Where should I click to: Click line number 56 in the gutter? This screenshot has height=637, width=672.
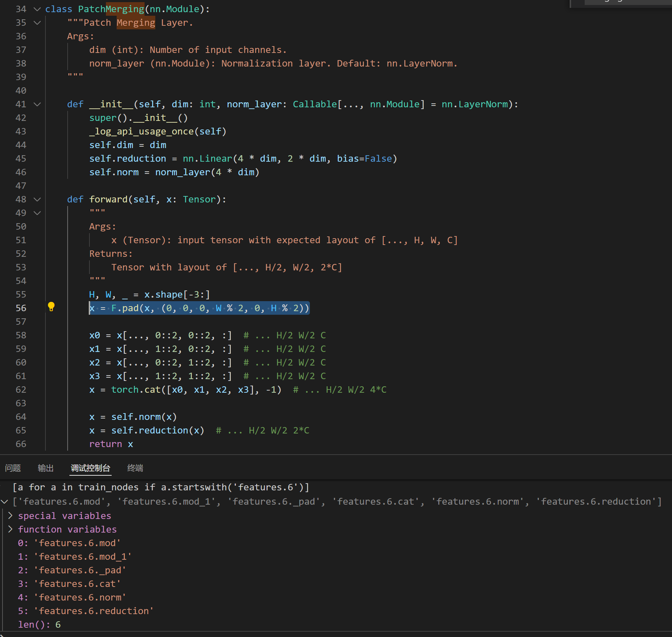tap(21, 308)
